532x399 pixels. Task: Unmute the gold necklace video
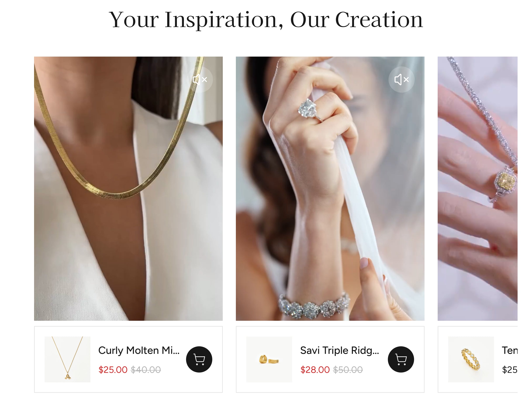click(x=200, y=79)
